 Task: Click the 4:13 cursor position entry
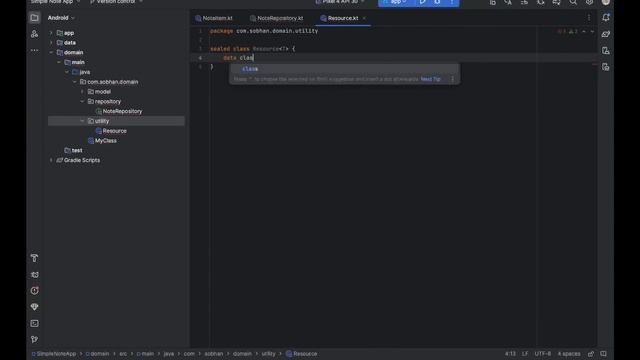[510, 354]
